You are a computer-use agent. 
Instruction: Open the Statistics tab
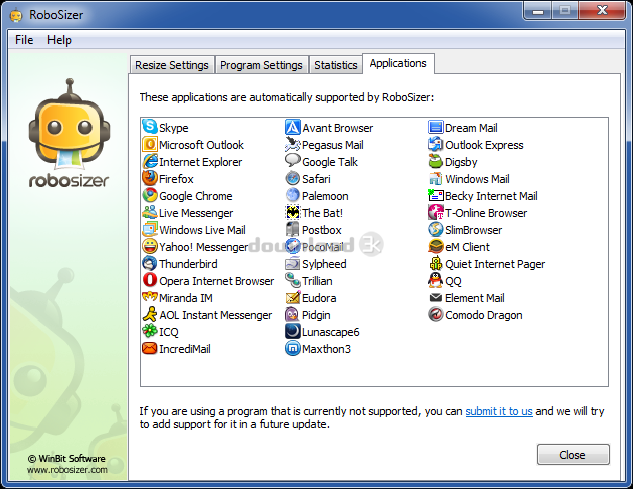click(x=335, y=65)
